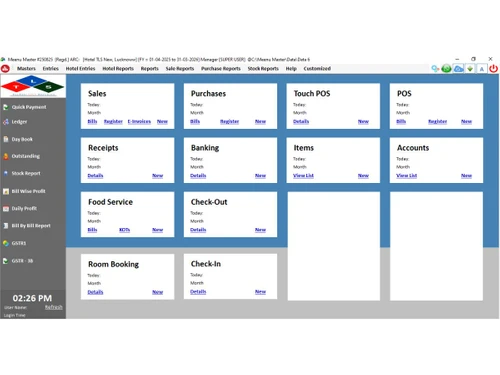Open Details link in Banking card

click(x=198, y=175)
